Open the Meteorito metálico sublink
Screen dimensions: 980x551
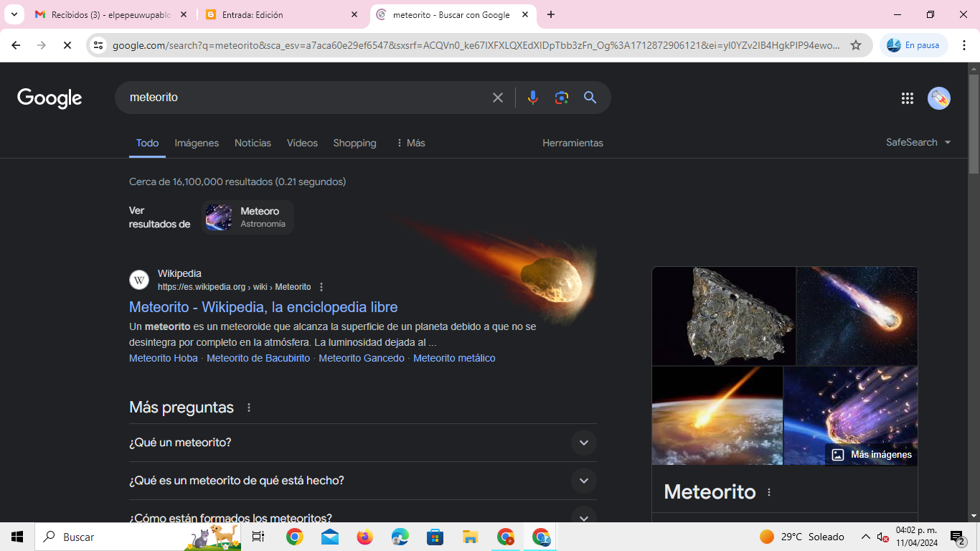(x=454, y=358)
